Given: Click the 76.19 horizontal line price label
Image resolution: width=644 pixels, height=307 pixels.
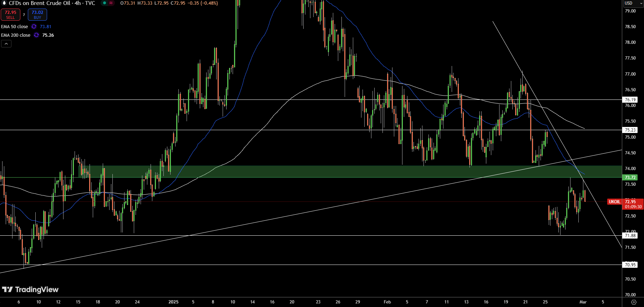Looking at the screenshot, I should tap(630, 99).
